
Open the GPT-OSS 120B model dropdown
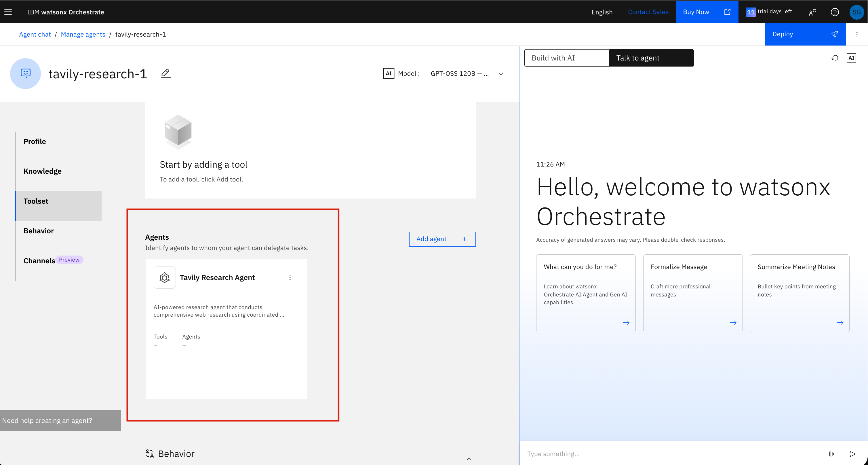501,73
